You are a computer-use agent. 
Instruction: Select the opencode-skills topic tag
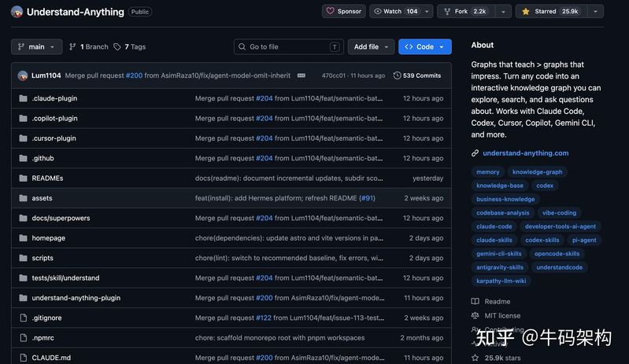(557, 253)
